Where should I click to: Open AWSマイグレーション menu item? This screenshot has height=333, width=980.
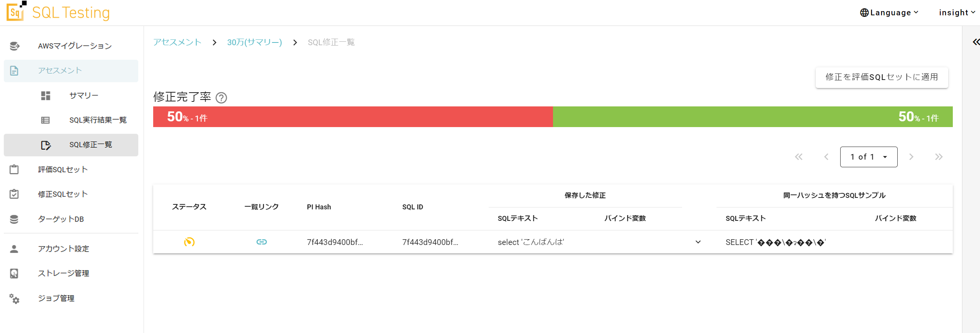pyautogui.click(x=71, y=46)
